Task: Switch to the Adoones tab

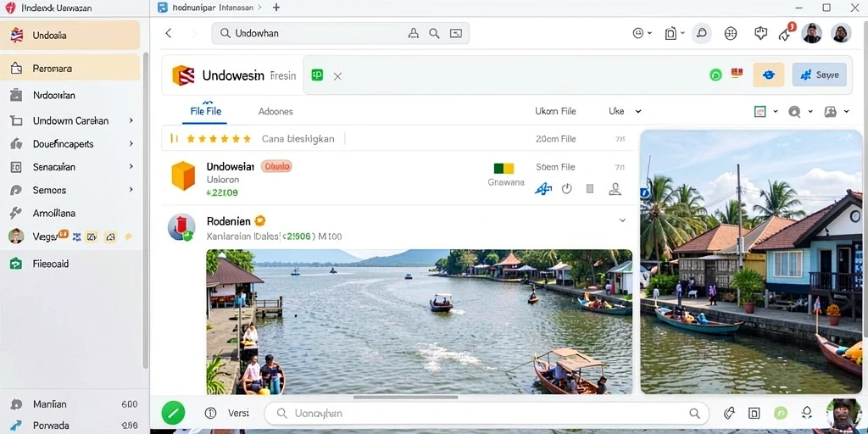Action: point(275,111)
